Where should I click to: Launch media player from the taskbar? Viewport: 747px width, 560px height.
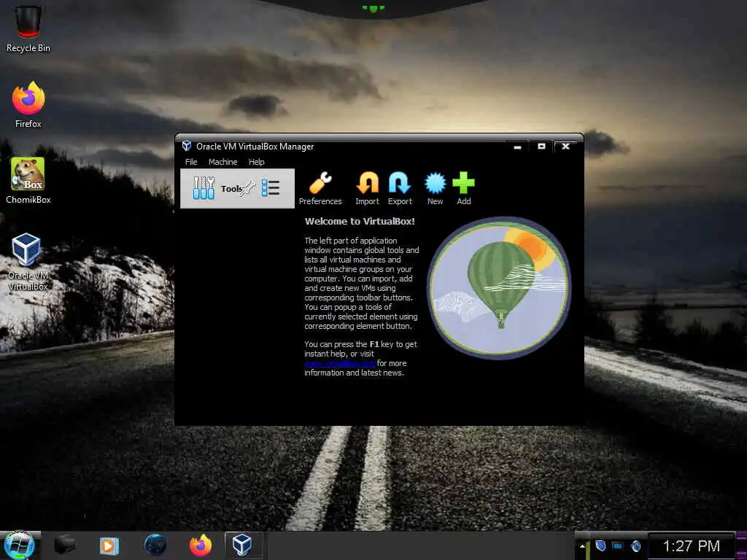109,545
